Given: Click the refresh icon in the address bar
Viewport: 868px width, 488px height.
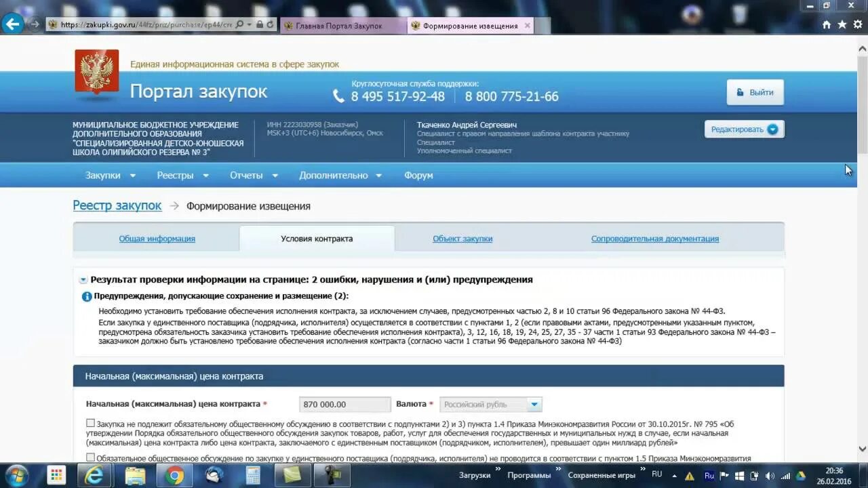Looking at the screenshot, I should (270, 24).
